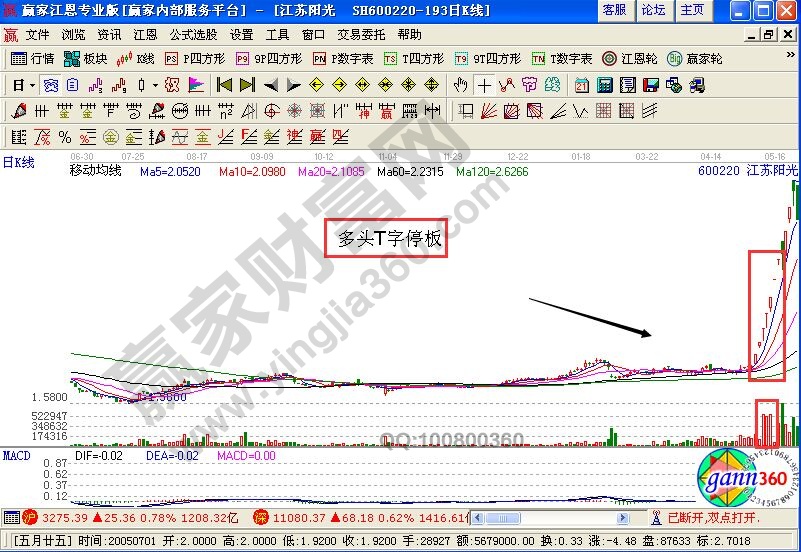The width and height of the screenshot is (801, 552).
Task: Open the 行情 market quotes view
Action: [x=32, y=59]
